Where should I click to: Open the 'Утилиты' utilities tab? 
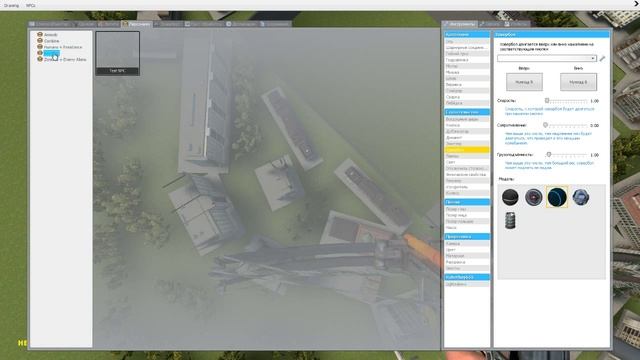point(517,24)
